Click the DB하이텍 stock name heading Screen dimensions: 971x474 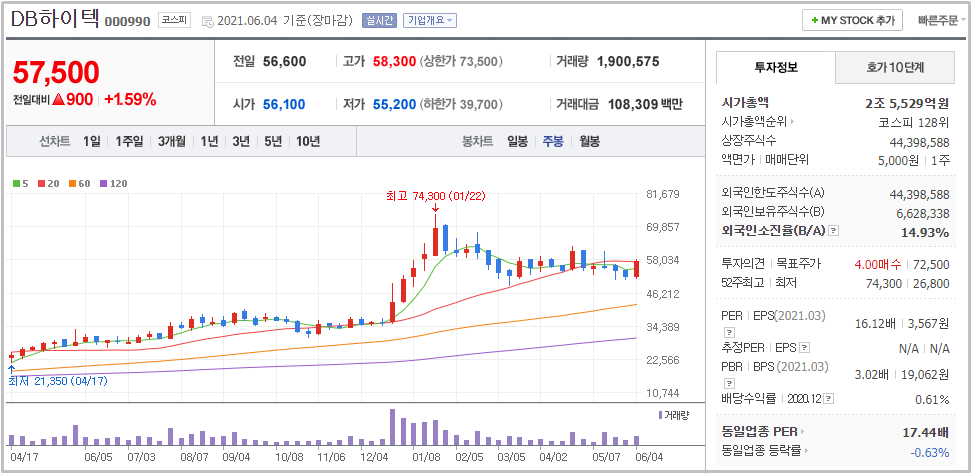point(54,19)
